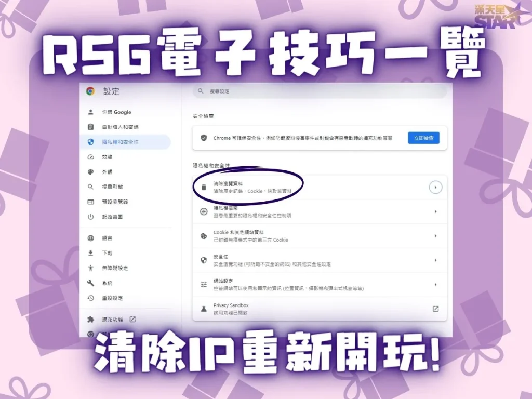Screen dimensions: 532x399
Task: Expand the Cookie 和其他網站資料 row chevron
Action: (x=435, y=235)
